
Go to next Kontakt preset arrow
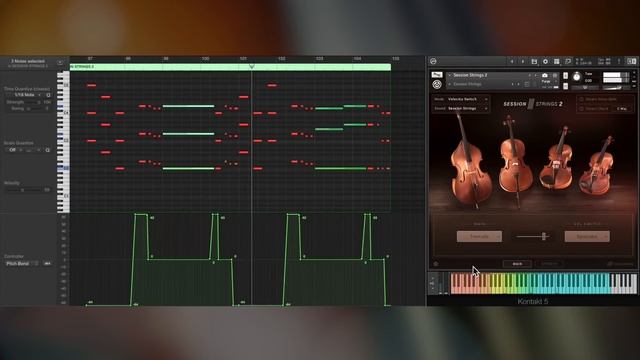coord(523,61)
